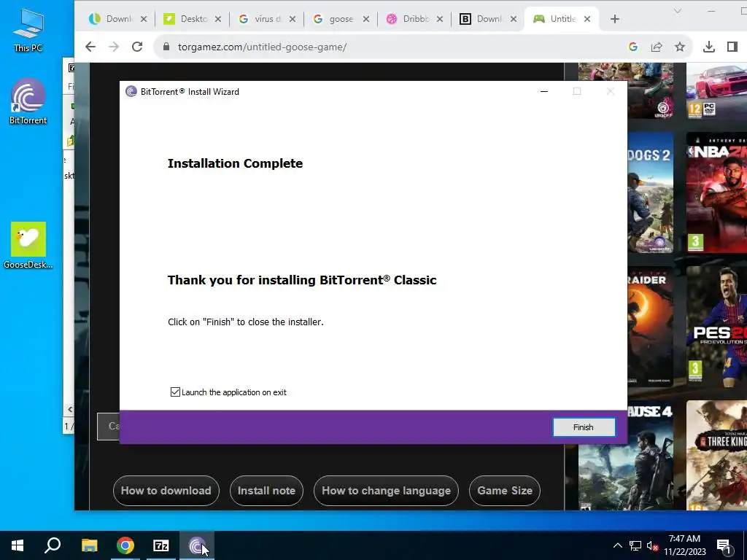Open the Windows Start menu

click(18, 545)
